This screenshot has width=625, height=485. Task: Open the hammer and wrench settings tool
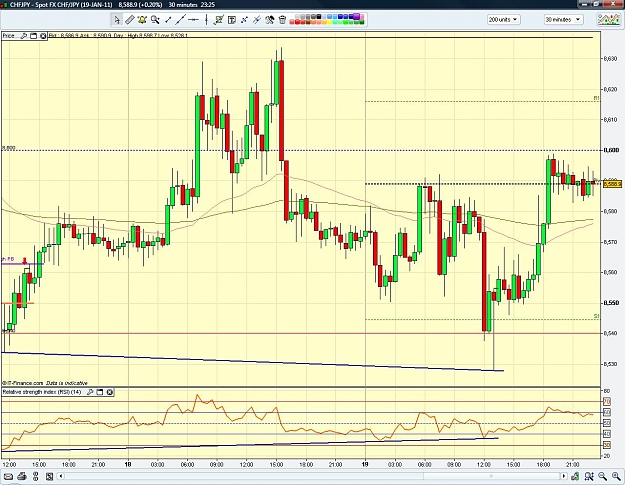270,19
